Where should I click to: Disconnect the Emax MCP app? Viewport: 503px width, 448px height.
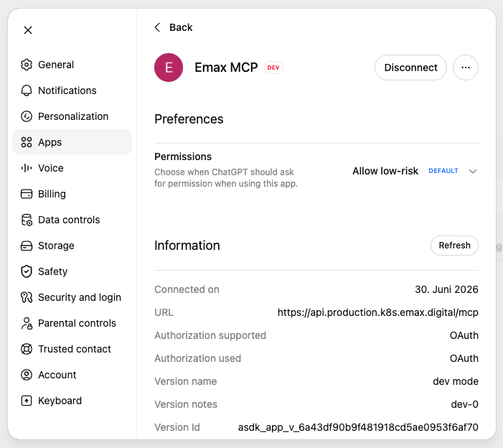(410, 67)
